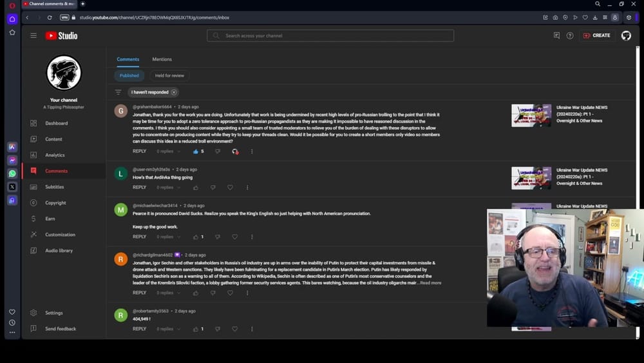Open Messenger in Opera sidebar
This screenshot has height=363, width=644.
point(12,161)
